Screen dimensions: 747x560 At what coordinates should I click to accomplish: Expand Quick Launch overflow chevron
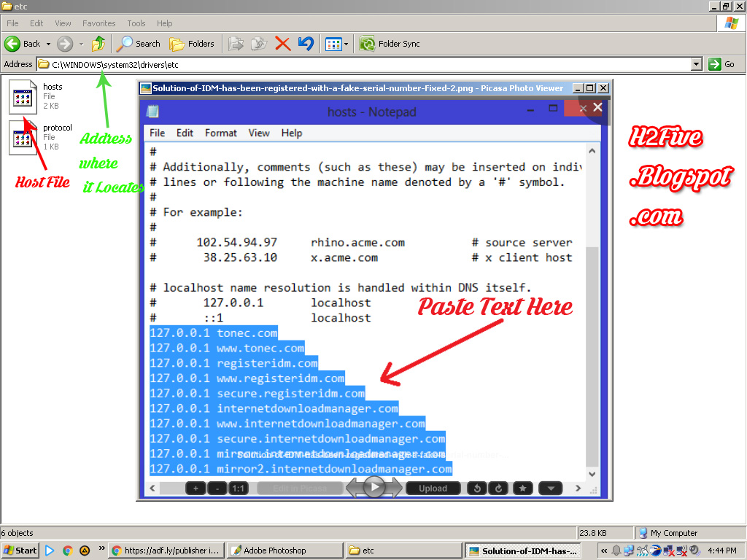click(x=101, y=548)
